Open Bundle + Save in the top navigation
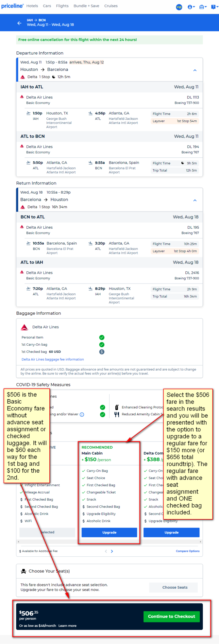 click(x=86, y=6)
